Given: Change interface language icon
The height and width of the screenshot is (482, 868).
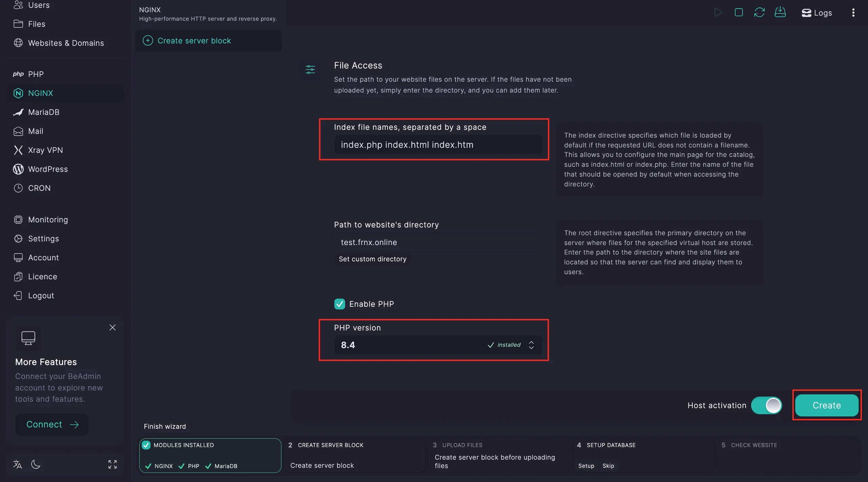Looking at the screenshot, I should [18, 464].
